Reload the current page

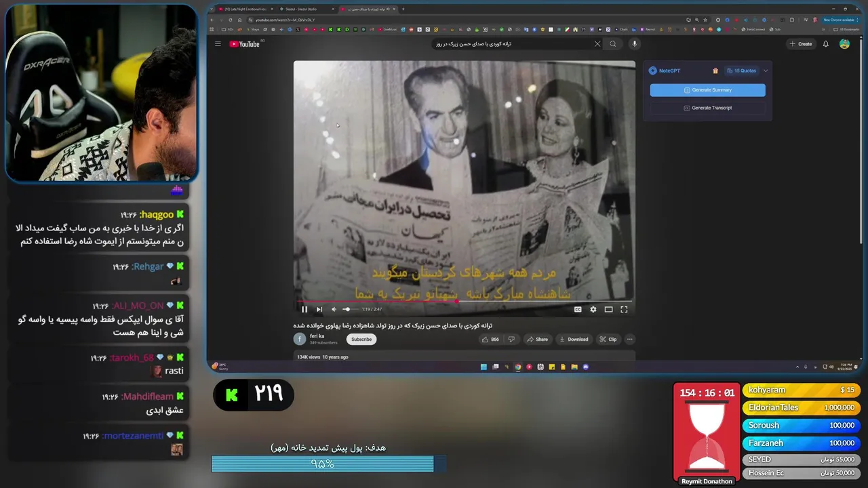(230, 20)
